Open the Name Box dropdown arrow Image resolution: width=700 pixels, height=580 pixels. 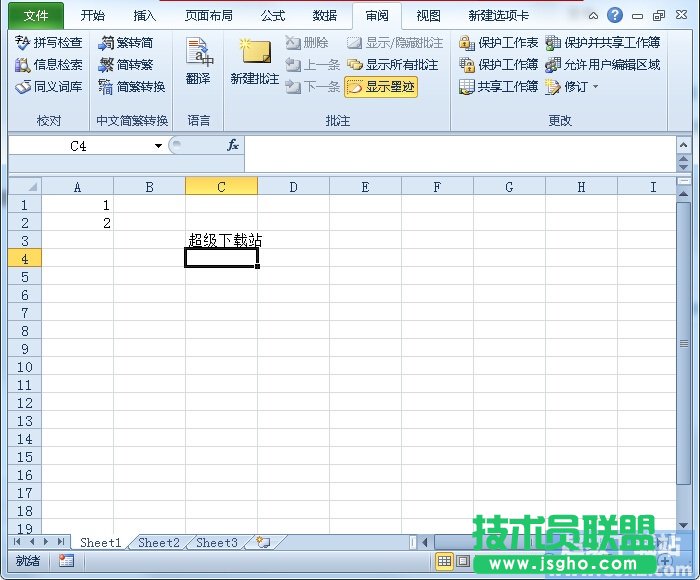pyautogui.click(x=158, y=146)
